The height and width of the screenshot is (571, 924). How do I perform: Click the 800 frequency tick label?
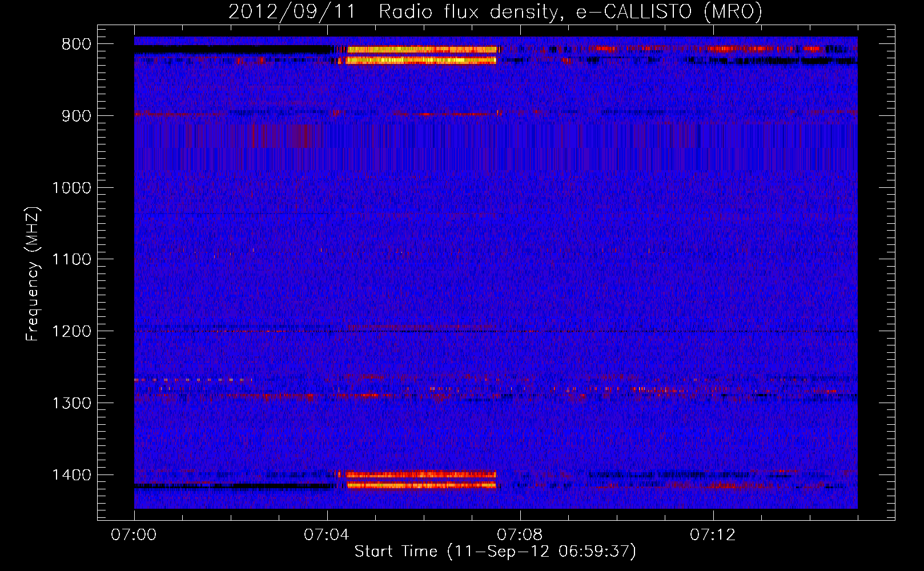tap(76, 45)
